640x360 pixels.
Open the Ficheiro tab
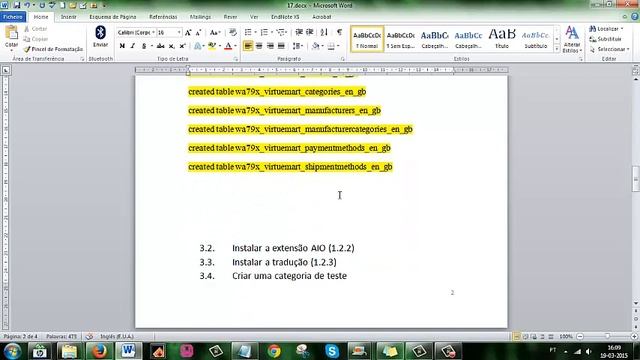pos(13,17)
